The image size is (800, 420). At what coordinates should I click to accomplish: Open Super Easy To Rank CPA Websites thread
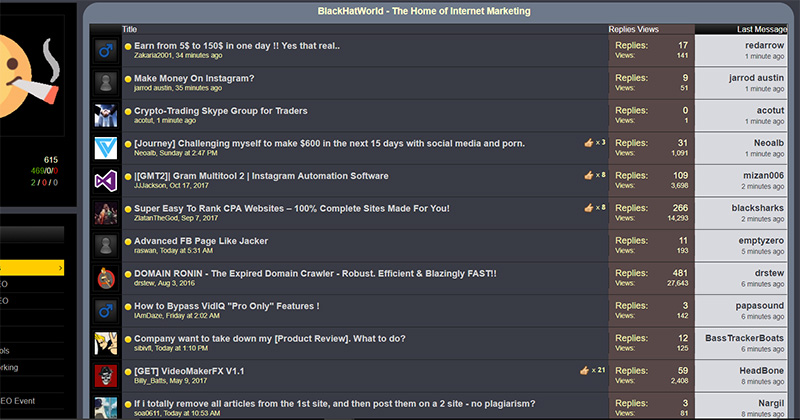point(292,209)
